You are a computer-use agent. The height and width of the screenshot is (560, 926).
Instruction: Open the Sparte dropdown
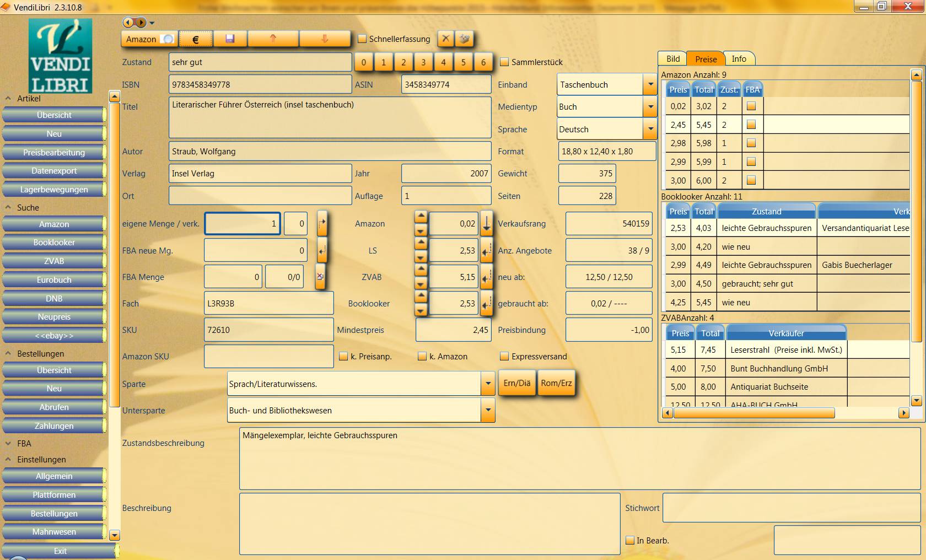[x=488, y=384]
